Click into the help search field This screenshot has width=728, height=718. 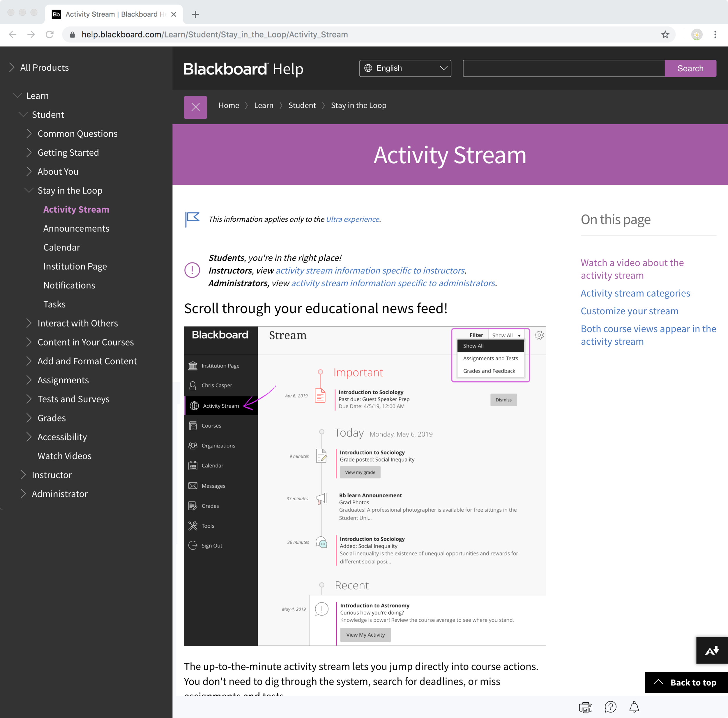(x=563, y=68)
